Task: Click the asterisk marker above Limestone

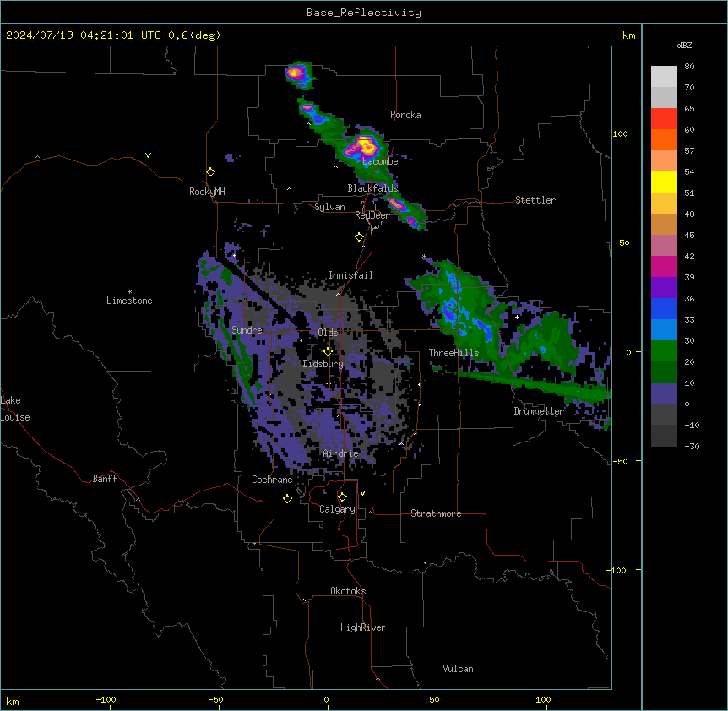Action: point(129,292)
